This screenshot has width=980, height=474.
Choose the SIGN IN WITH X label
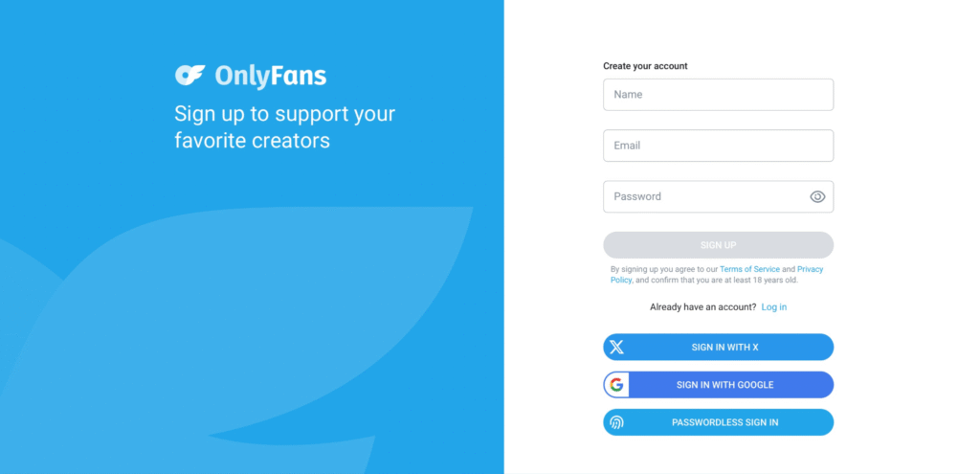click(x=725, y=347)
